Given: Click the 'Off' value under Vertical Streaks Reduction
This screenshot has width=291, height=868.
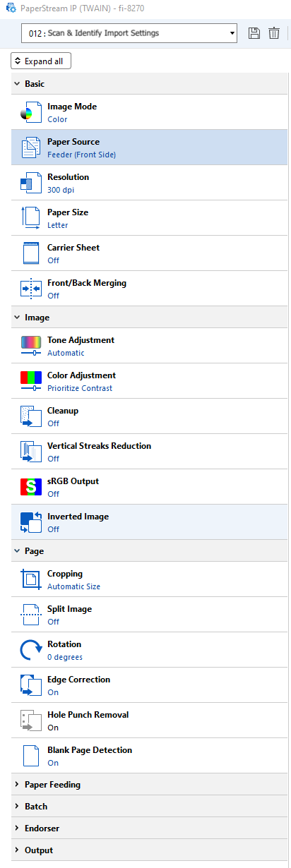Looking at the screenshot, I should (53, 459).
